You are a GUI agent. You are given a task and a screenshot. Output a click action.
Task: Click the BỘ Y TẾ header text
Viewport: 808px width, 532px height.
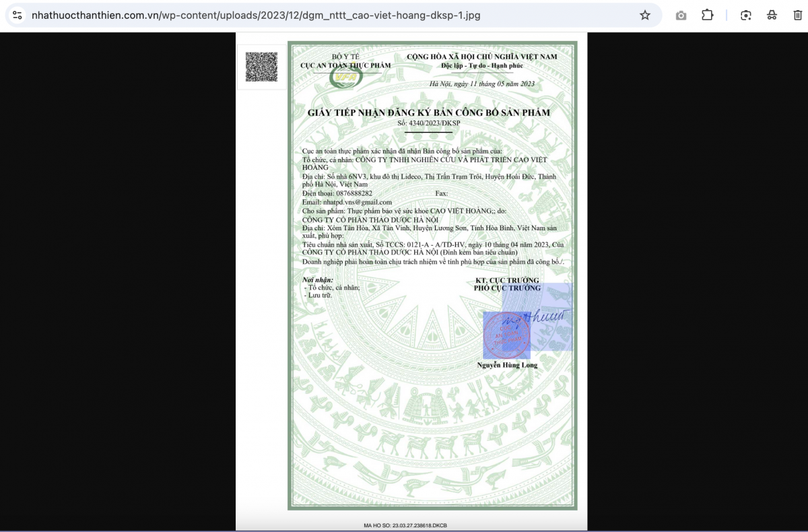(x=345, y=57)
